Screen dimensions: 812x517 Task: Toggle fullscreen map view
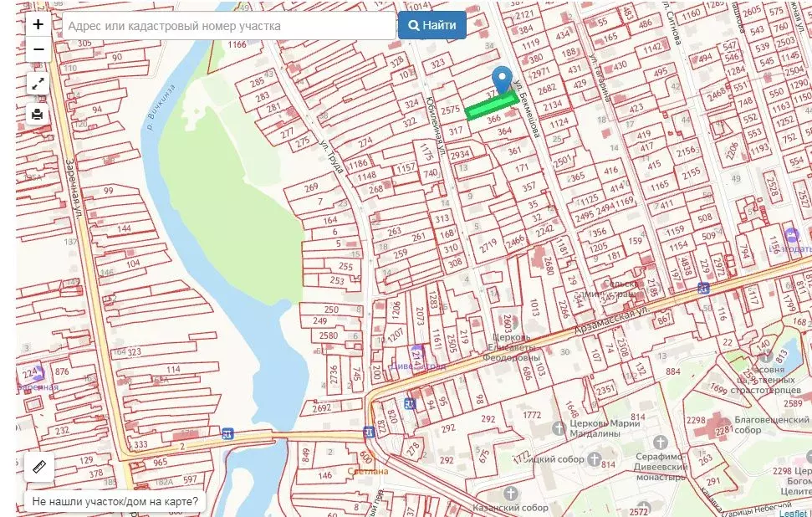click(38, 83)
